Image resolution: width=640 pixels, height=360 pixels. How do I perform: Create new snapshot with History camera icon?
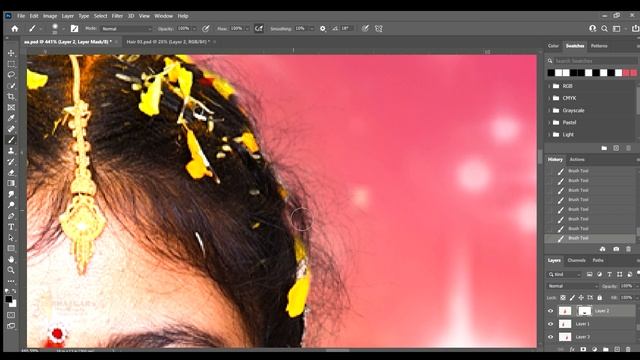pos(616,249)
